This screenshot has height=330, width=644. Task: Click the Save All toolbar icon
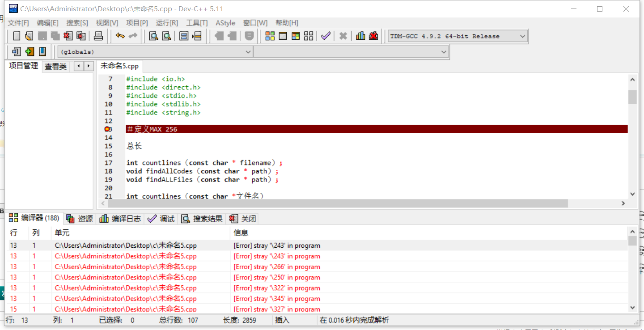click(55, 36)
